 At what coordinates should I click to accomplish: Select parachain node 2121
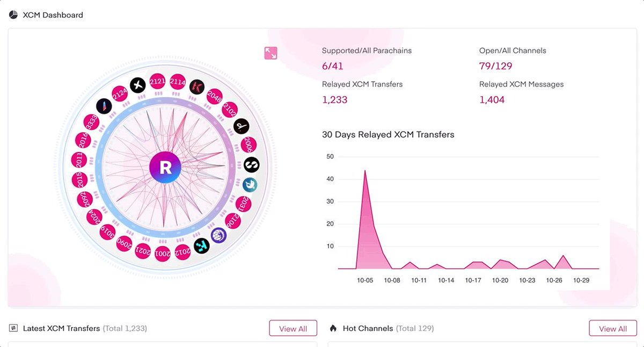pos(157,81)
